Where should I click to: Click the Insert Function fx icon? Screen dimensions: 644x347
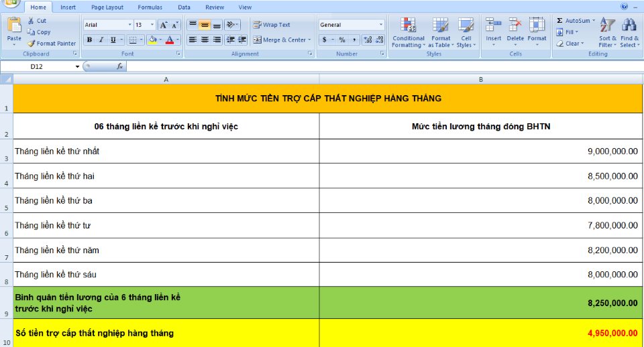coord(119,66)
